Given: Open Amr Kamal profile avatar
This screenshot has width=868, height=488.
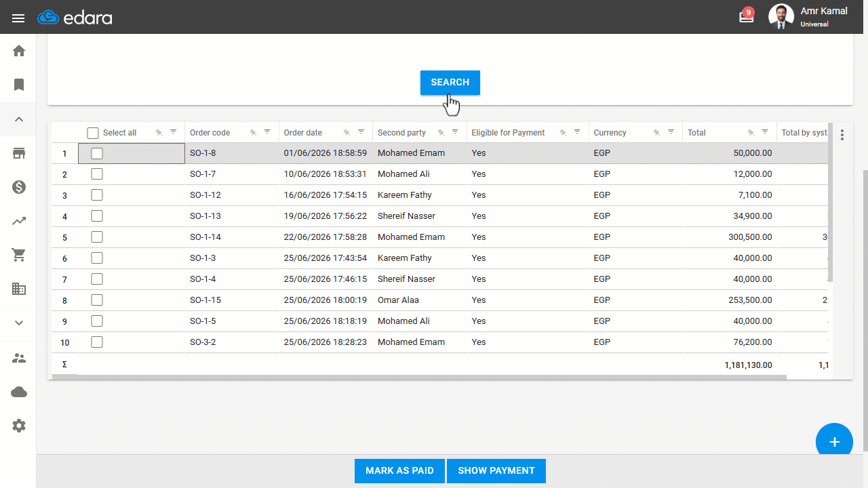Looking at the screenshot, I should (781, 17).
